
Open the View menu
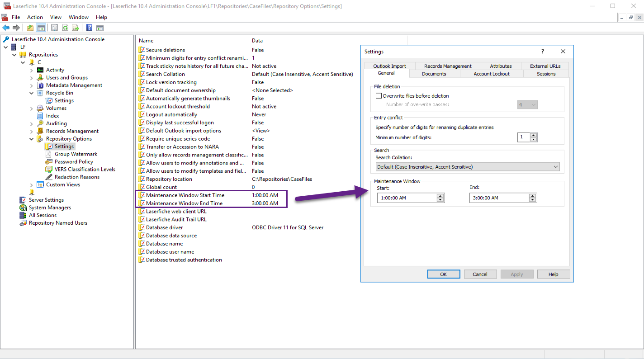[56, 17]
